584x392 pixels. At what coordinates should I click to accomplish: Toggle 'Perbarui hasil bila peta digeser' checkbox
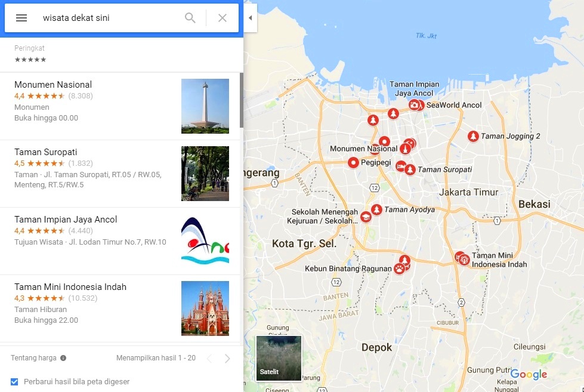coord(14,382)
